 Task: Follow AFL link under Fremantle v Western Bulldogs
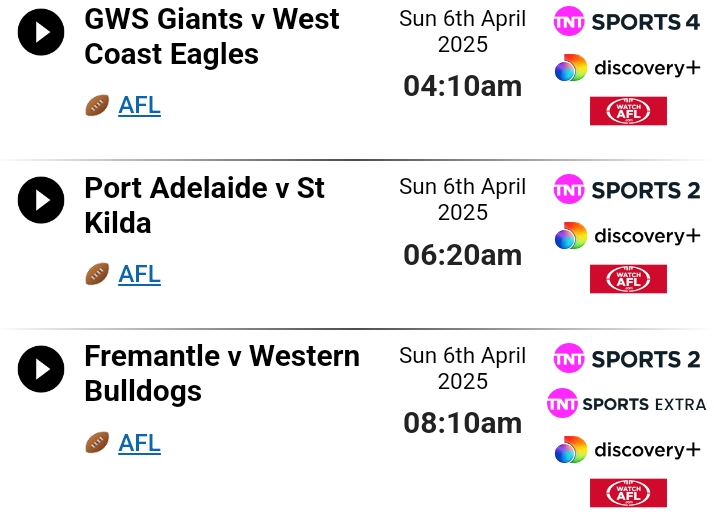point(139,443)
